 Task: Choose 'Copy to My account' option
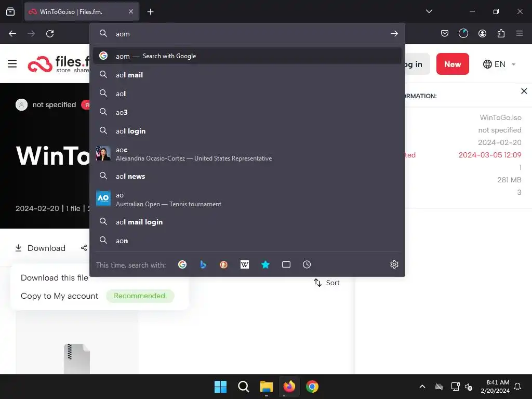click(59, 296)
